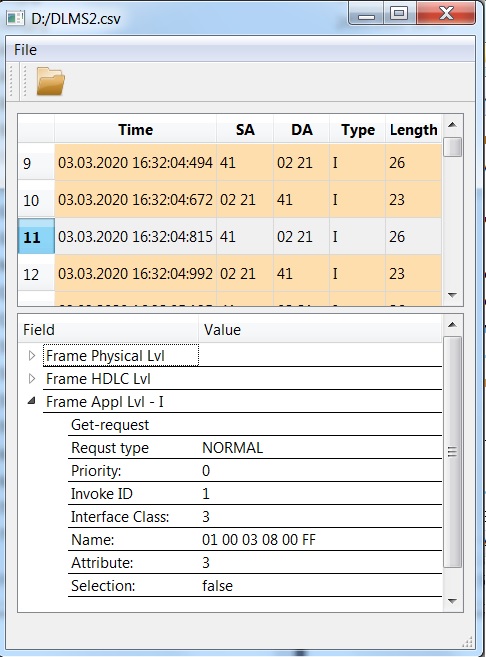Select the Invoke ID field

pos(102,494)
